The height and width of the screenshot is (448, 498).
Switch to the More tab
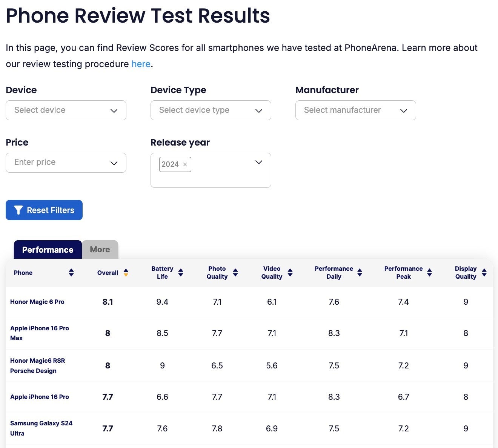click(99, 249)
